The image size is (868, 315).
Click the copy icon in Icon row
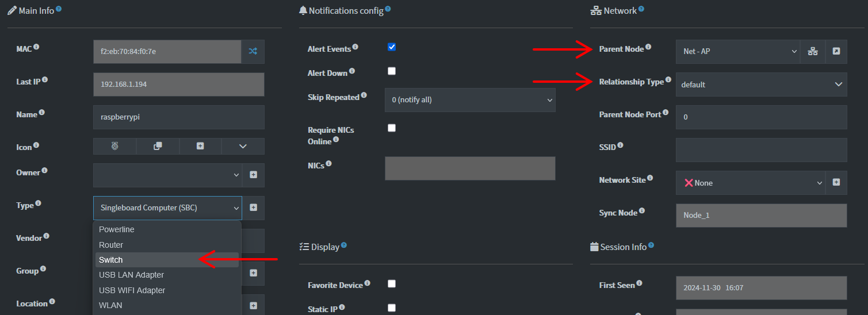pyautogui.click(x=158, y=146)
